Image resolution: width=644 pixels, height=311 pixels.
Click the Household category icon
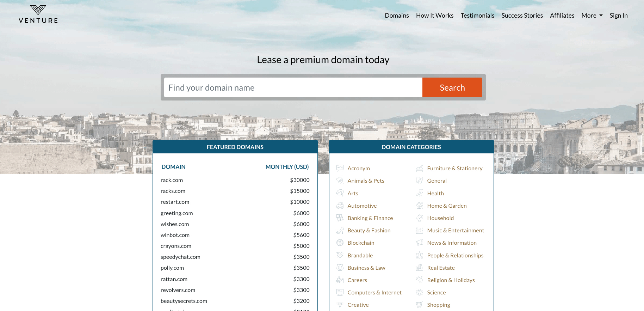click(x=420, y=218)
